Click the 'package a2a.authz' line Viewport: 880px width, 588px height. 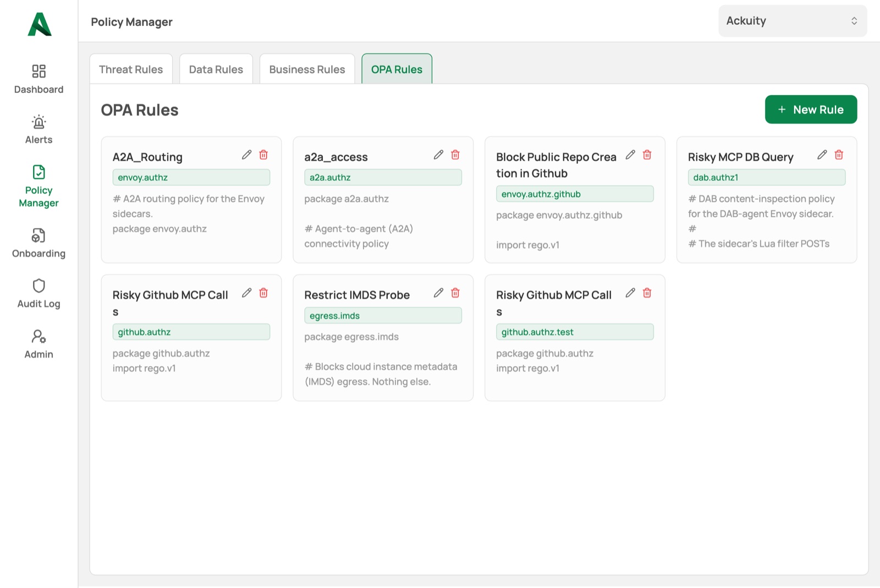346,199
